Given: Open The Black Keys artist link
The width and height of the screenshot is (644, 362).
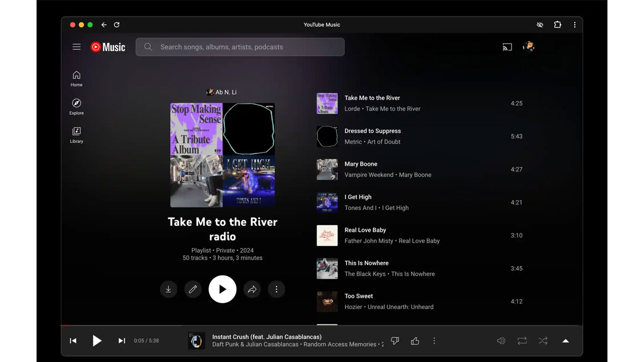Looking at the screenshot, I should 365,274.
